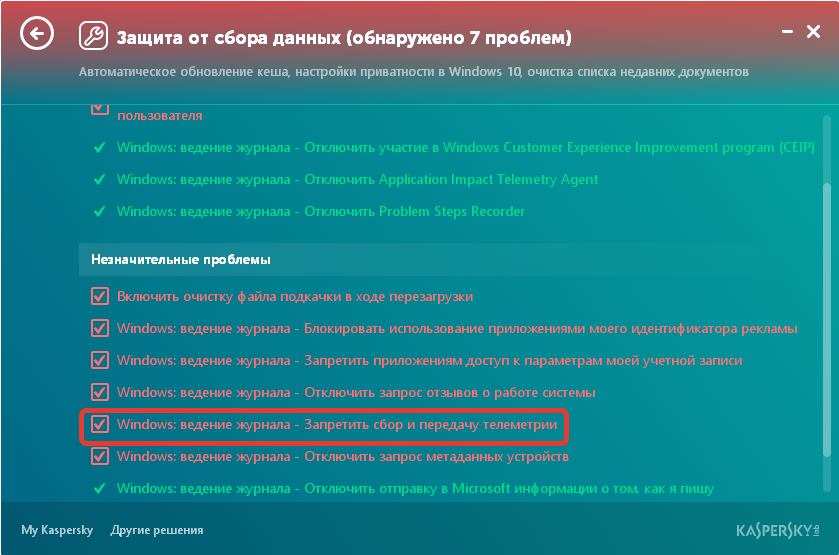Toggle checkbox for 'Отключить запрос метаданных устройств'
Screen dimensions: 839x555
99,457
